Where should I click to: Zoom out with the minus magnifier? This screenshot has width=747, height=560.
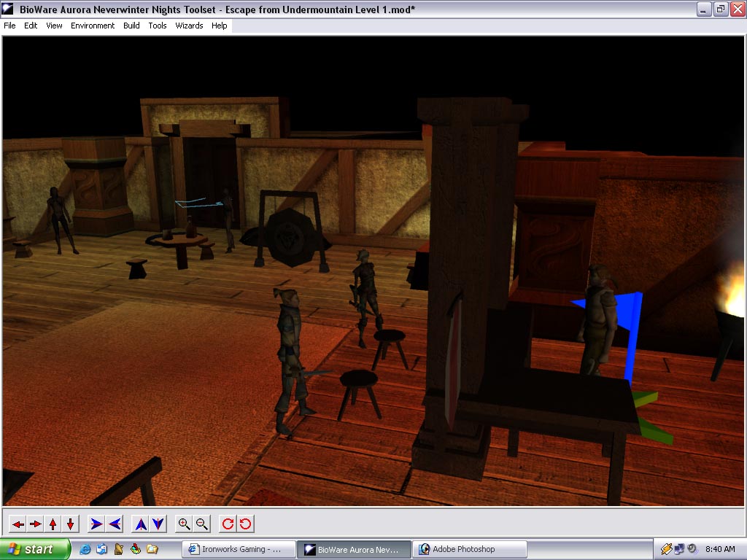click(x=201, y=524)
